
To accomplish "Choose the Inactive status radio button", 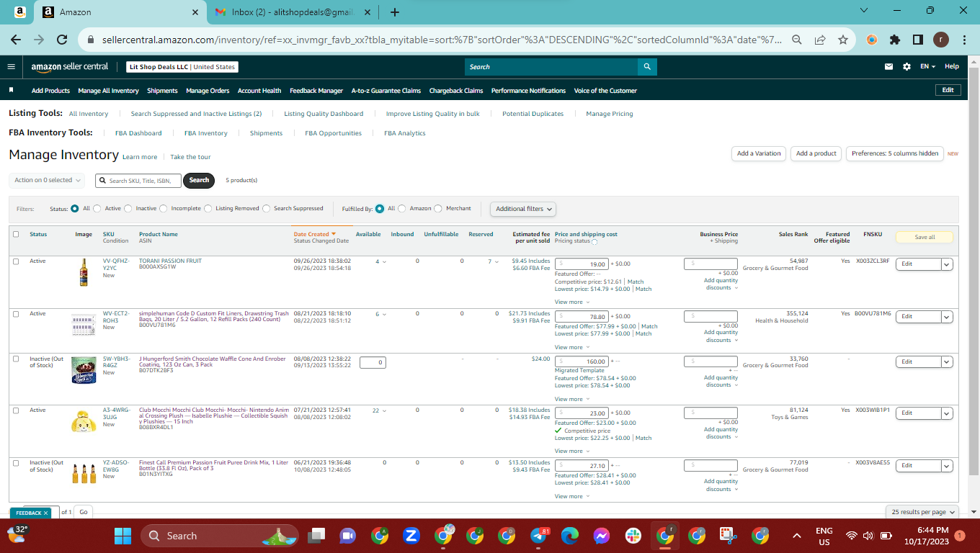I will (128, 209).
